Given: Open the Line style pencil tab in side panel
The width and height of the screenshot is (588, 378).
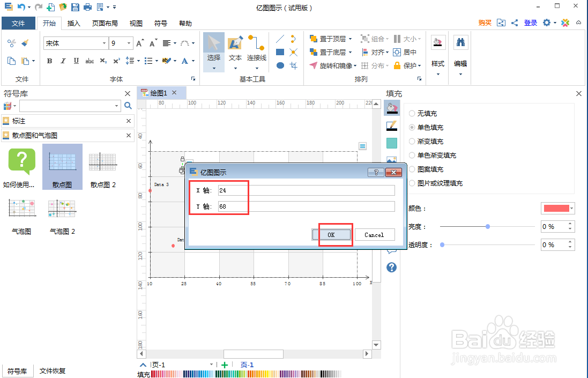Looking at the screenshot, I should (391, 125).
